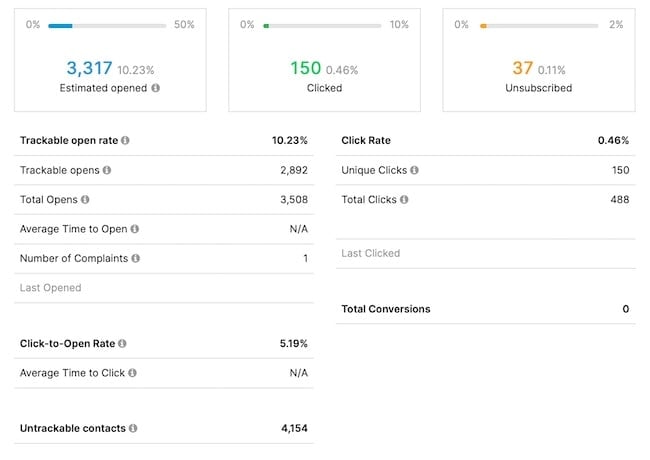Click the 150 clicked count
This screenshot has height=460, width=650.
(305, 69)
